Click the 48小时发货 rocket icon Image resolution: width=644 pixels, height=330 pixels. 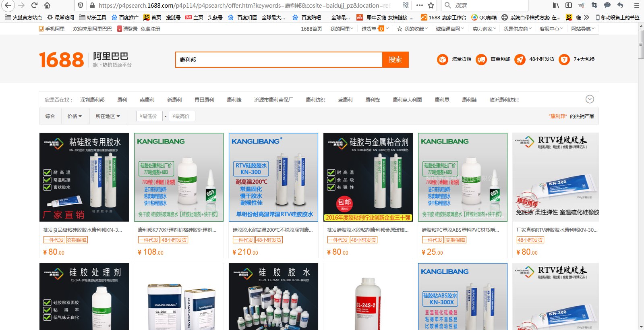(x=520, y=60)
